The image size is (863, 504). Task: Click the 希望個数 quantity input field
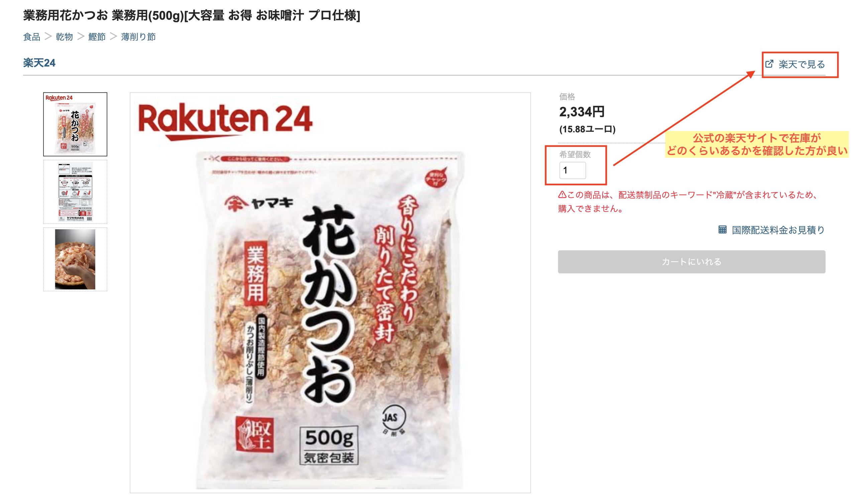pos(572,170)
